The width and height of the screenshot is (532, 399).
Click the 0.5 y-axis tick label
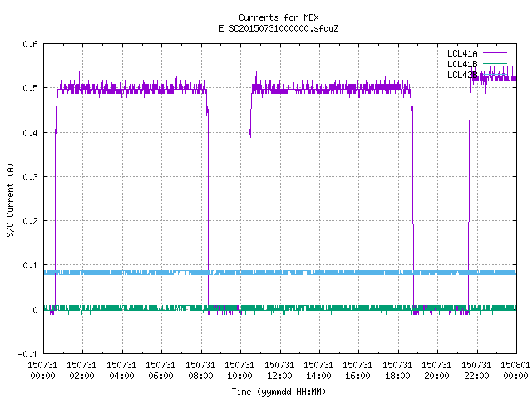coord(30,88)
